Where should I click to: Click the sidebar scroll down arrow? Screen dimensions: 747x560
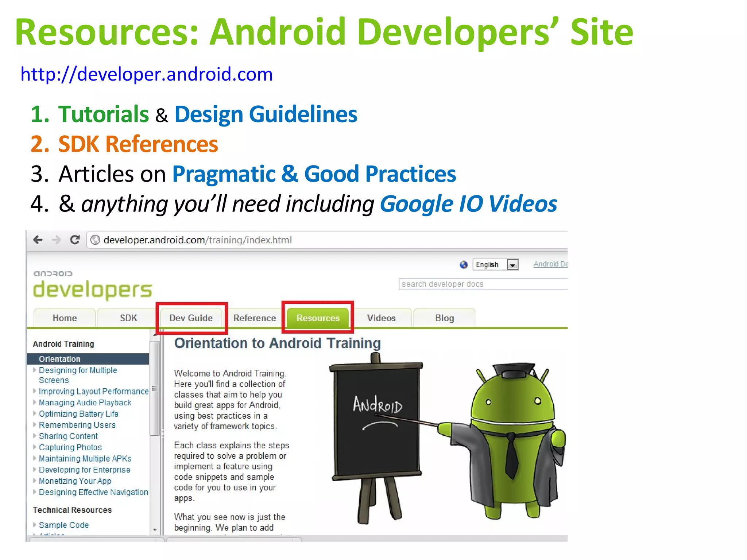155,530
